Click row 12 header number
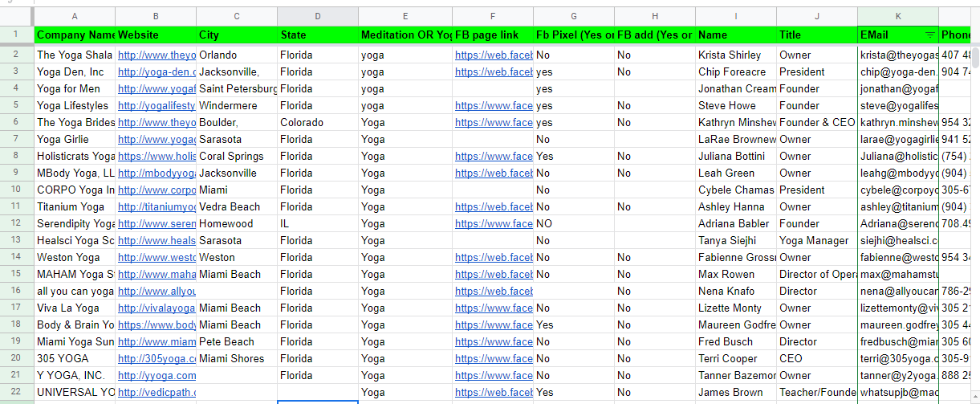 (x=17, y=224)
